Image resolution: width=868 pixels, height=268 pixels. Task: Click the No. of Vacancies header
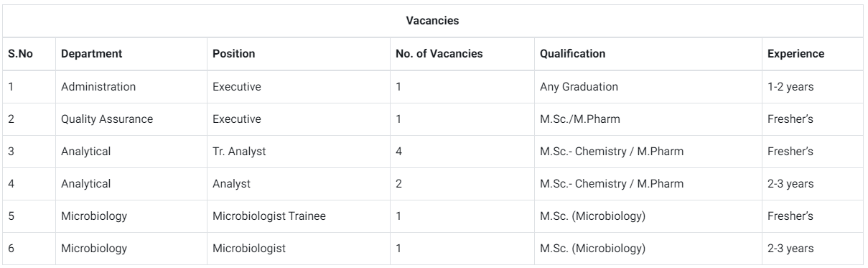[439, 54]
